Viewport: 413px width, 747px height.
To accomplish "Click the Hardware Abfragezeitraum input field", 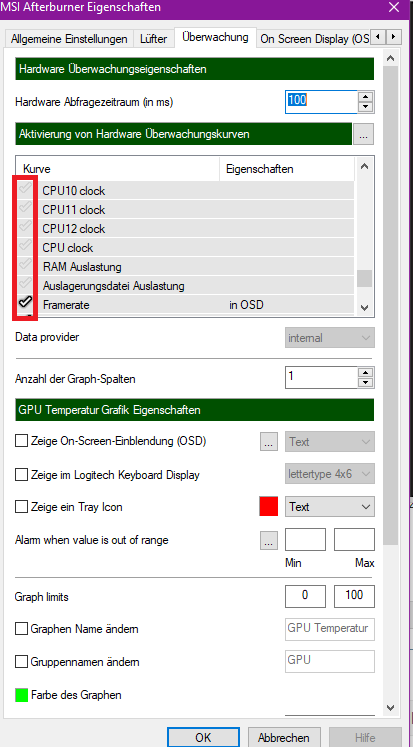I will pos(321,102).
